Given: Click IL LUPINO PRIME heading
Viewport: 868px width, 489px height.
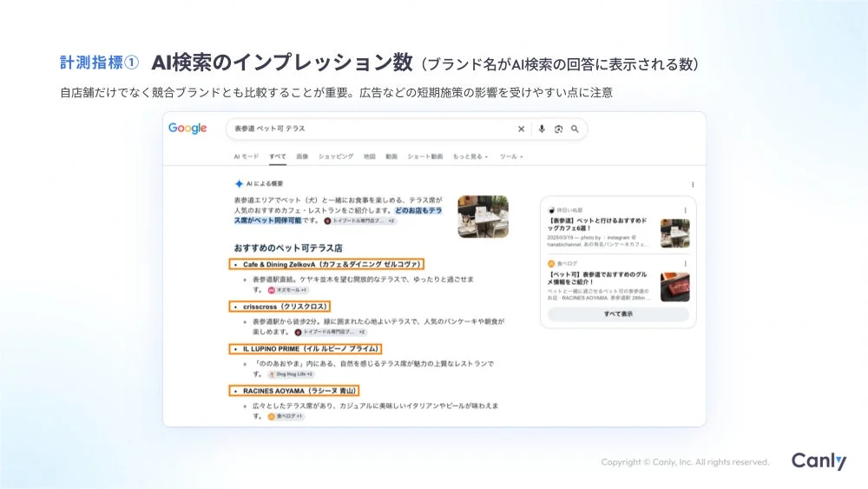Looking at the screenshot, I should pos(306,348).
